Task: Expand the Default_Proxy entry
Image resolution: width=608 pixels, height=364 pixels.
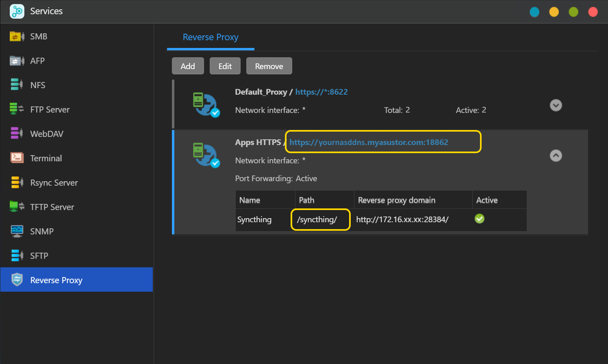Action: (x=556, y=105)
